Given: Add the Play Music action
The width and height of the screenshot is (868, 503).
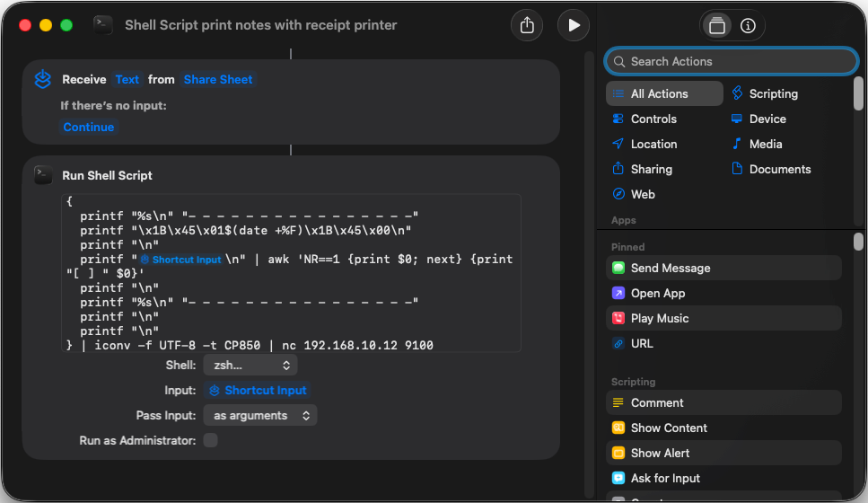Looking at the screenshot, I should (x=659, y=318).
